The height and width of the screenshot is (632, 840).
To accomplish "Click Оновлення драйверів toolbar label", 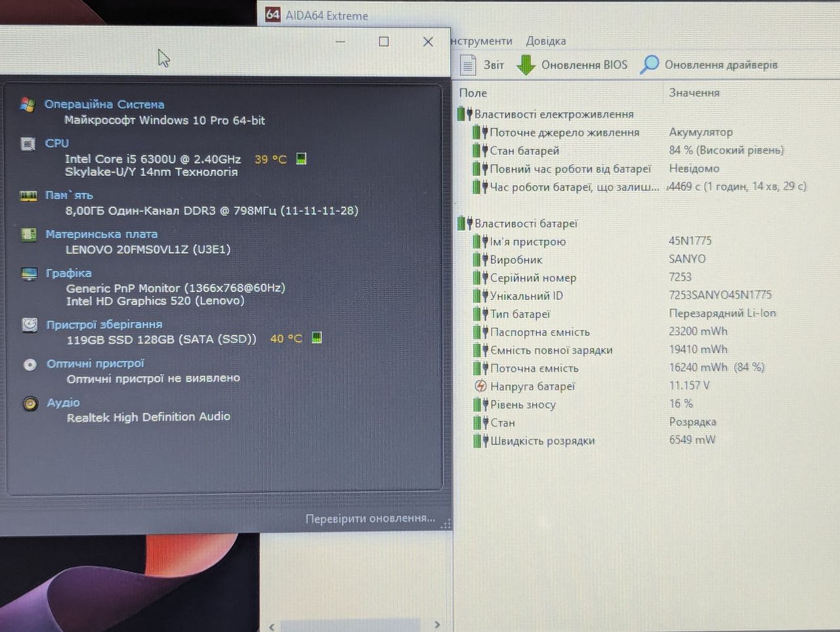I will (x=721, y=64).
